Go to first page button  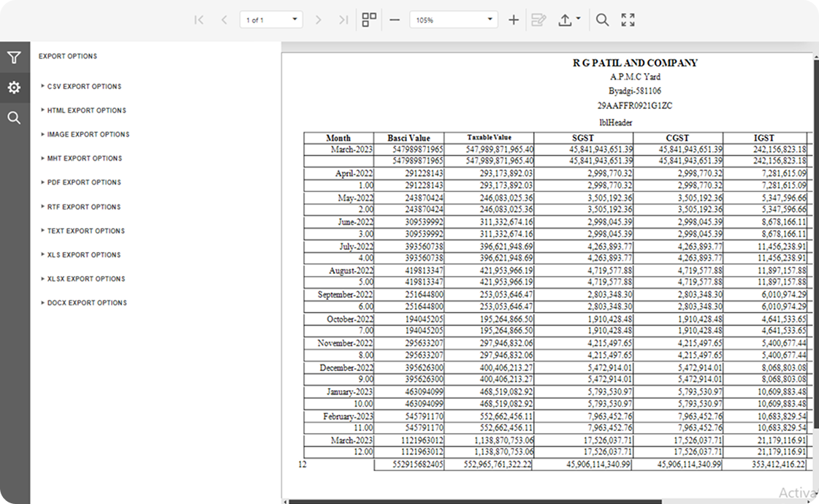[199, 20]
